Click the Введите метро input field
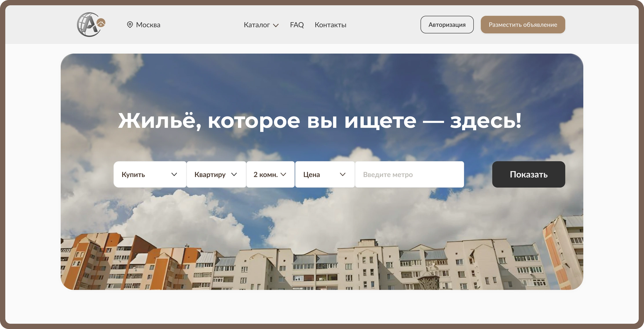Image resolution: width=644 pixels, height=329 pixels. click(x=409, y=174)
